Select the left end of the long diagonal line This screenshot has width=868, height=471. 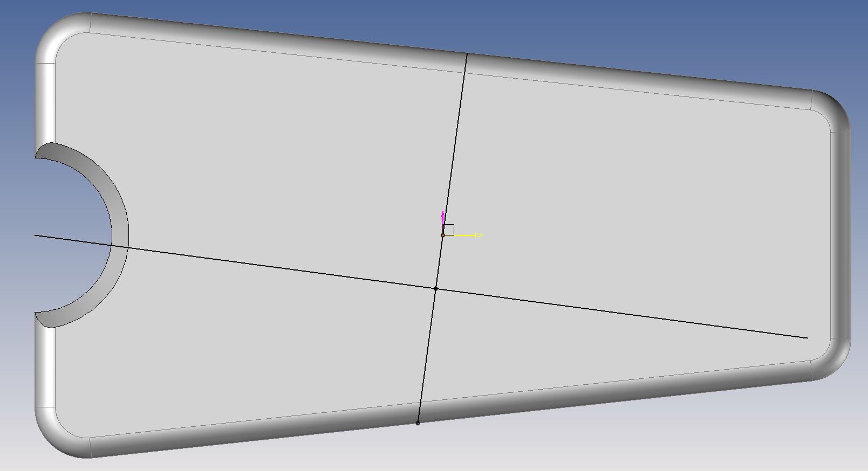click(36, 235)
